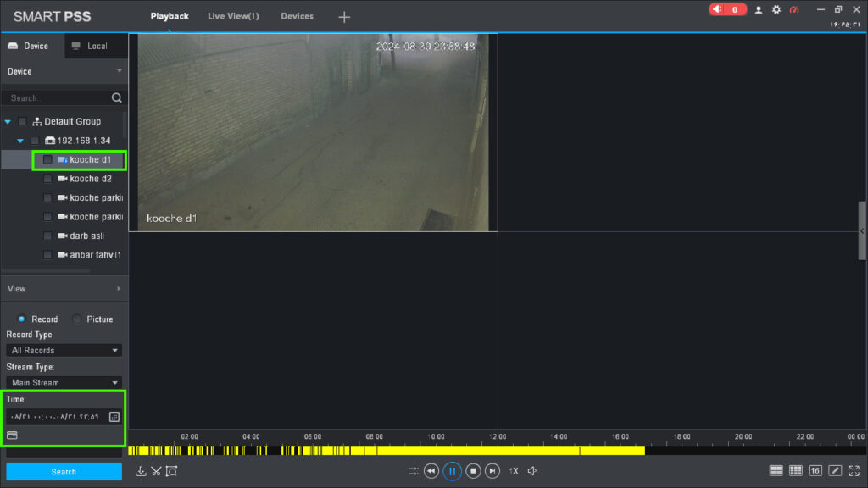Open the system gauge status icon
The width and height of the screenshot is (868, 488).
point(794,9)
